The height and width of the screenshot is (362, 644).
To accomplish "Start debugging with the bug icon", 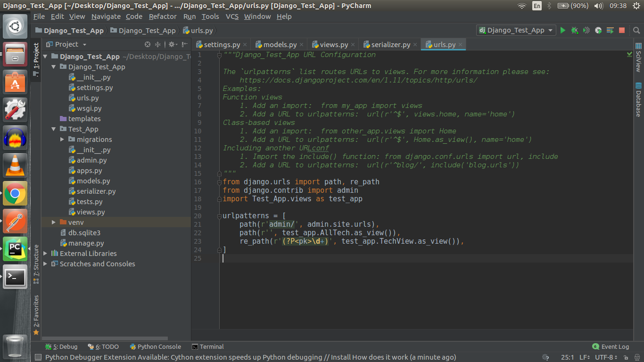I will pos(574,30).
